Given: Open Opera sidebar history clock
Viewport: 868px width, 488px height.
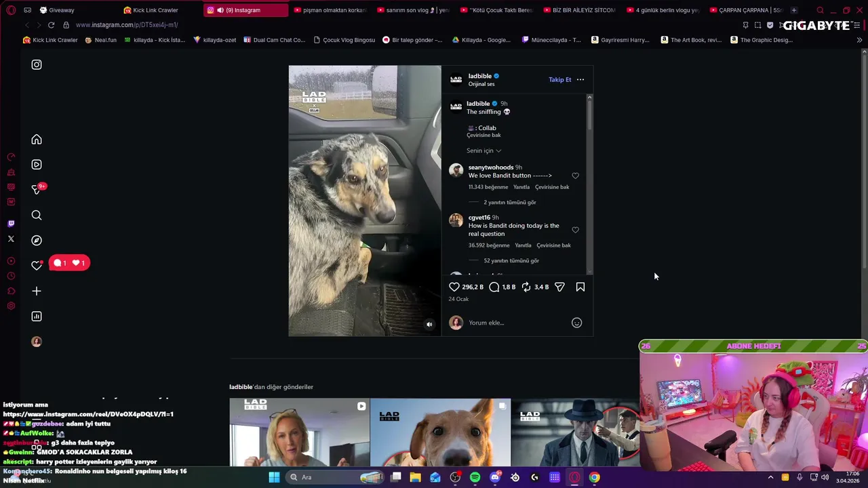Looking at the screenshot, I should (11, 276).
